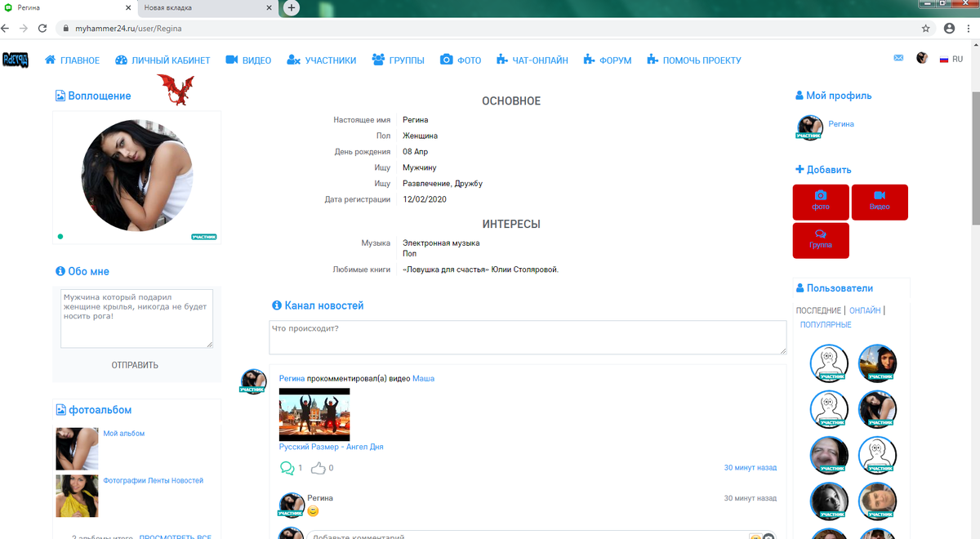This screenshot has height=539, width=980.
Task: Open the video camera icon in the navigation bar
Action: [x=232, y=60]
